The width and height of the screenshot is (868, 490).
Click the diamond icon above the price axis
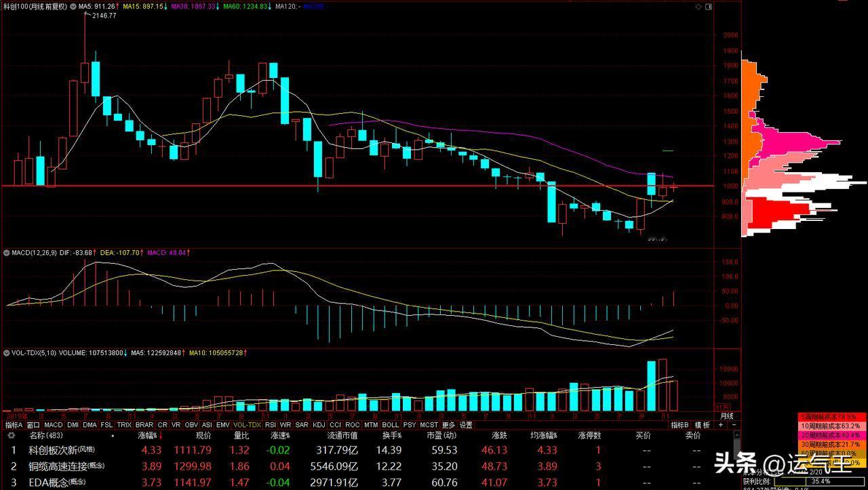(x=700, y=6)
